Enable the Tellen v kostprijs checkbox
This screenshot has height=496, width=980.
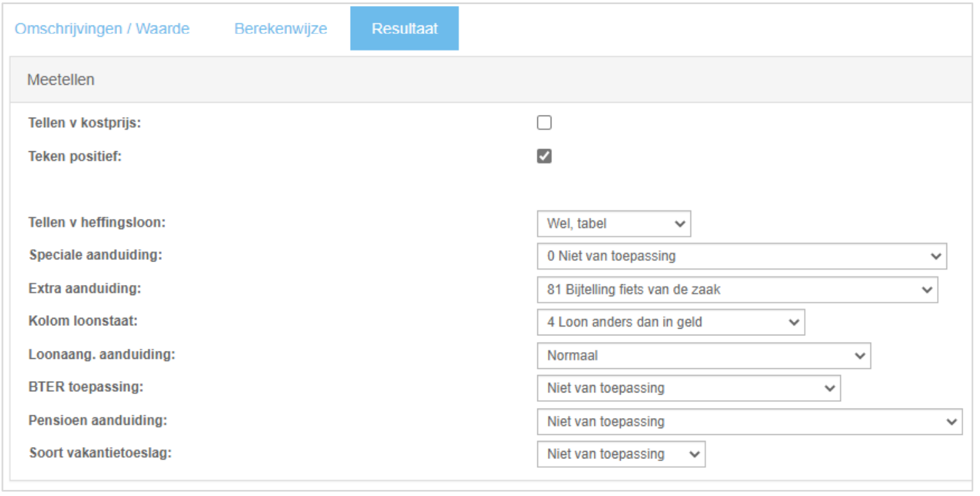[544, 122]
